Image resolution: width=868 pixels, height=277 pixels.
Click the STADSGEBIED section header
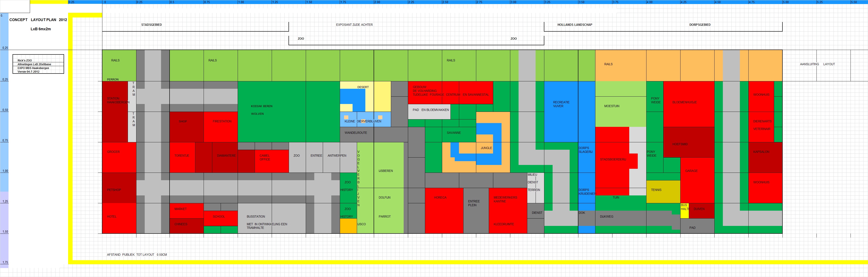tap(151, 25)
